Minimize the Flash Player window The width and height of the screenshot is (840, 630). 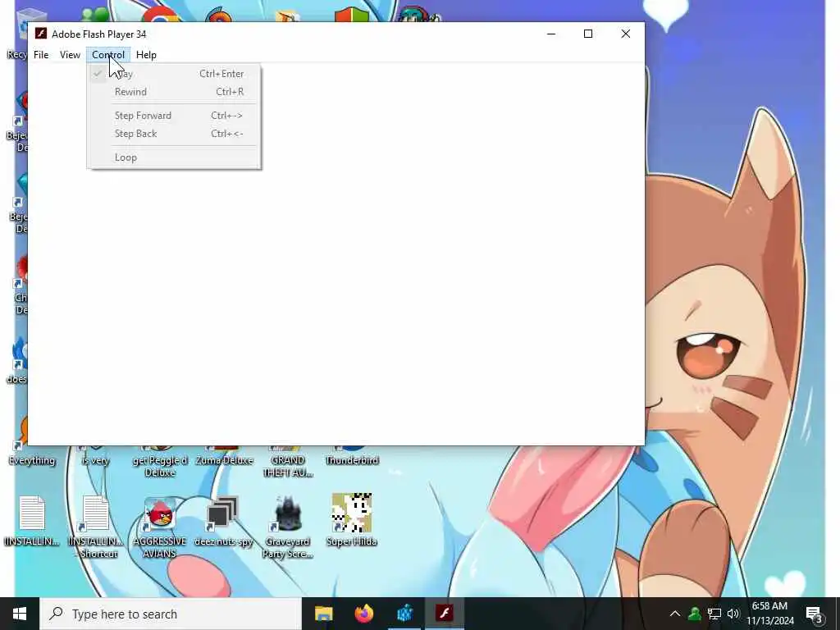click(550, 34)
